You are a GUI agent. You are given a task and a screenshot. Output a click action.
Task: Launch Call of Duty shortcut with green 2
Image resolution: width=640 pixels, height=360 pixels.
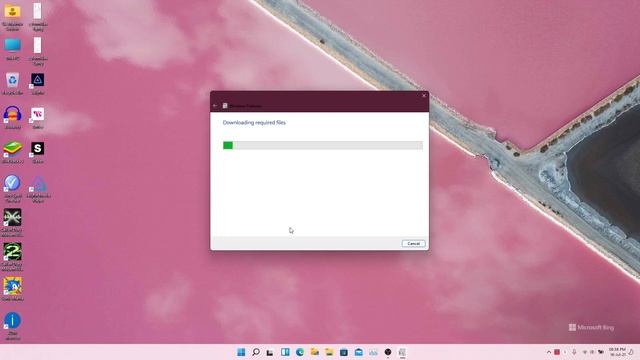click(x=12, y=257)
